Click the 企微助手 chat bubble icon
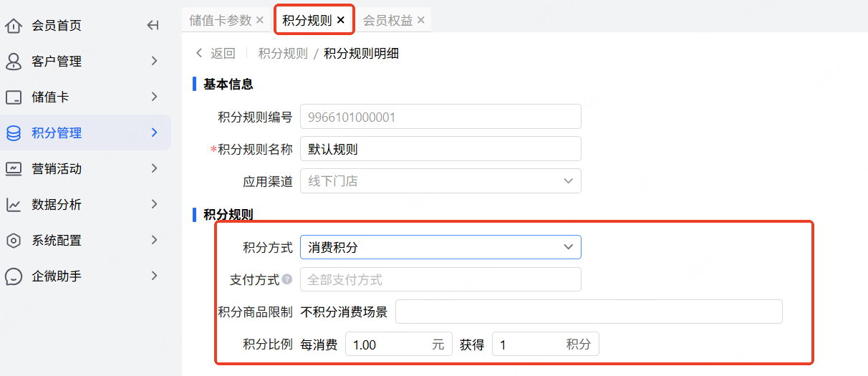 coord(14,276)
